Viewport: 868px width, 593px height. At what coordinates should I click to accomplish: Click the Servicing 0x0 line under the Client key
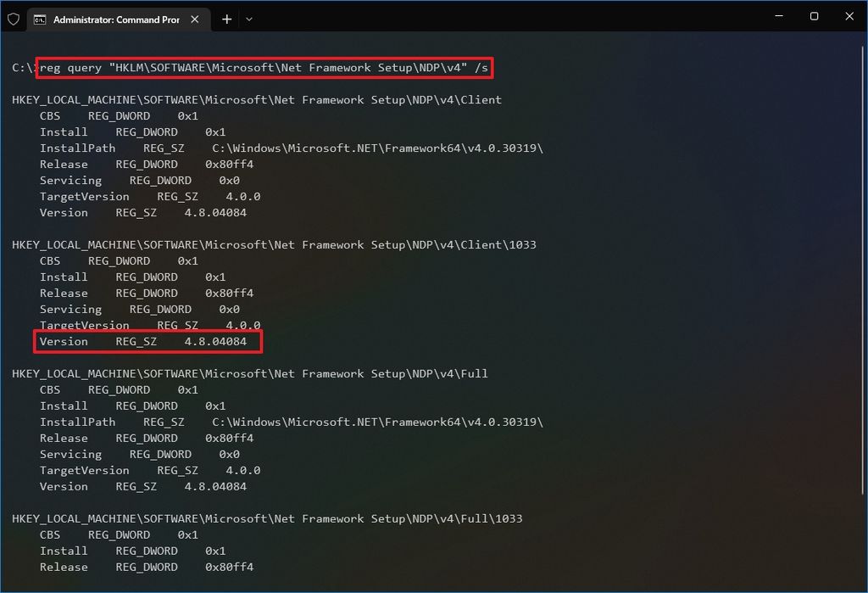pos(140,181)
